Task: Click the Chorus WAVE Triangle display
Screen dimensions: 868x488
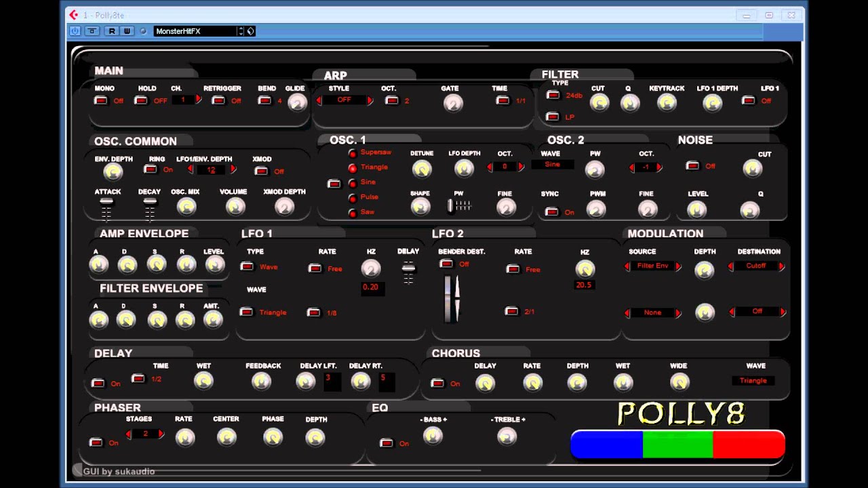Action: coord(753,381)
